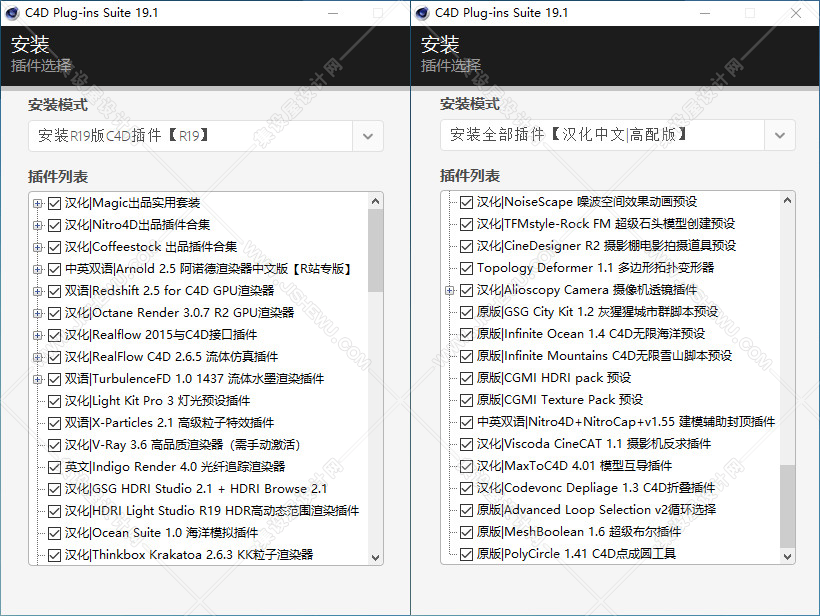The height and width of the screenshot is (616, 820).
Task: Select 原版|Infinite Ocean 1.4 row text
Action: click(x=591, y=334)
